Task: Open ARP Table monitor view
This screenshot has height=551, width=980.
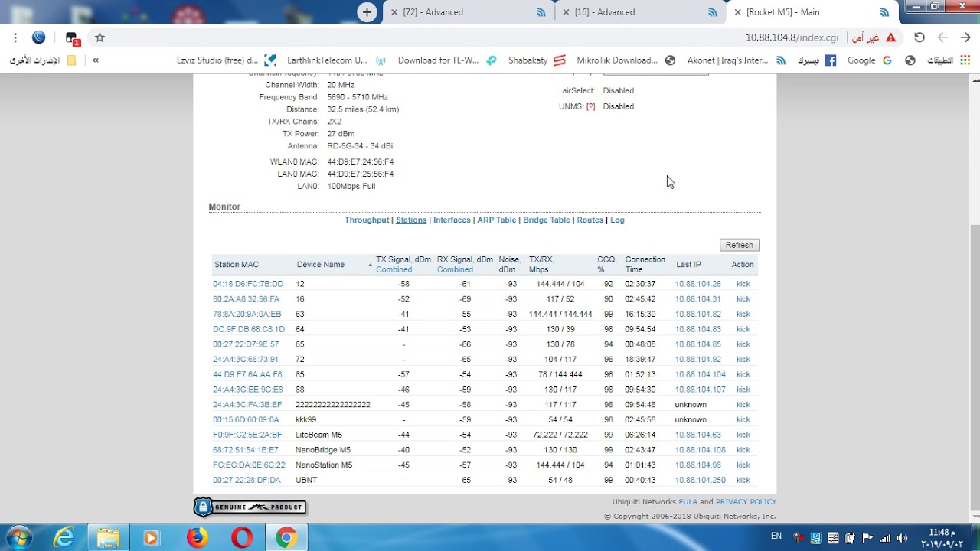Action: click(x=497, y=220)
